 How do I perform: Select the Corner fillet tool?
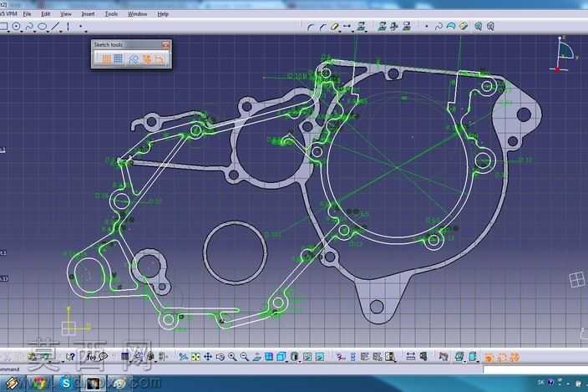tap(310, 27)
